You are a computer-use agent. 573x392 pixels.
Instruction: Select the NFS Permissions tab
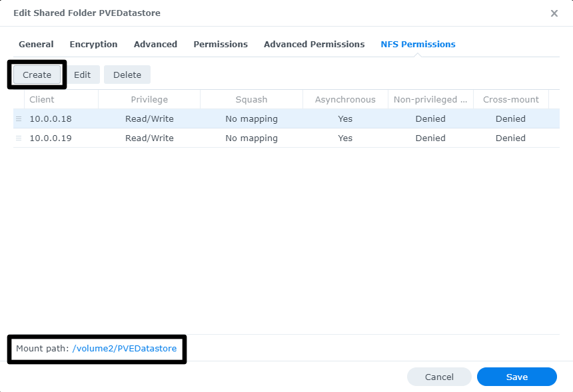click(418, 45)
